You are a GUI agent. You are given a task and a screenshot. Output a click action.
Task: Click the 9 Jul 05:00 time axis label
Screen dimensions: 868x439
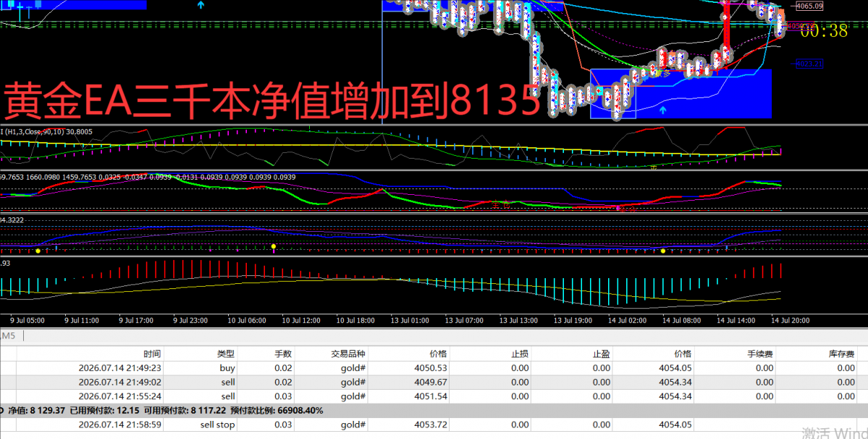tap(27, 320)
